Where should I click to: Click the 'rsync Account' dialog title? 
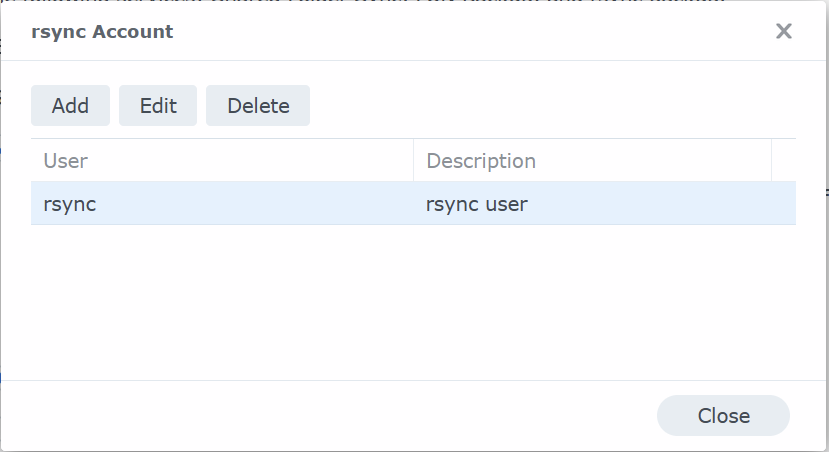tap(102, 31)
